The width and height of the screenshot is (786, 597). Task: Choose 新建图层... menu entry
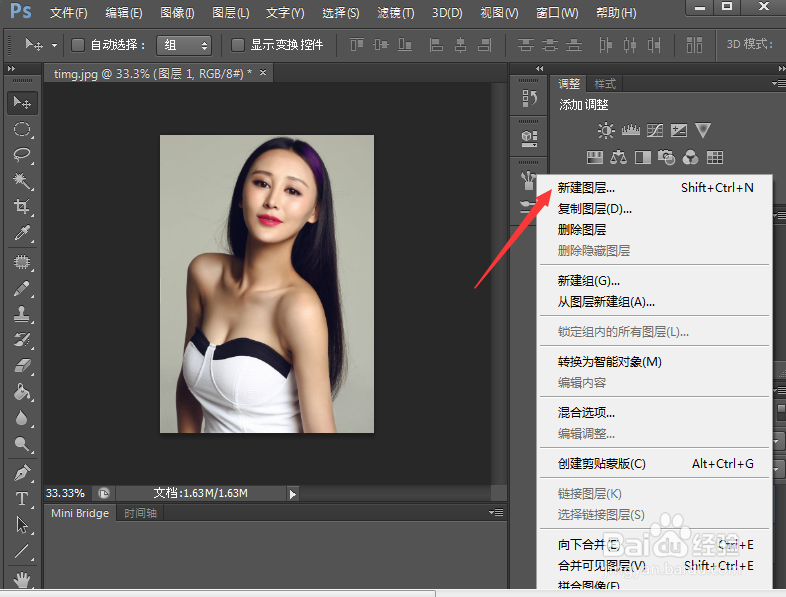(655, 188)
